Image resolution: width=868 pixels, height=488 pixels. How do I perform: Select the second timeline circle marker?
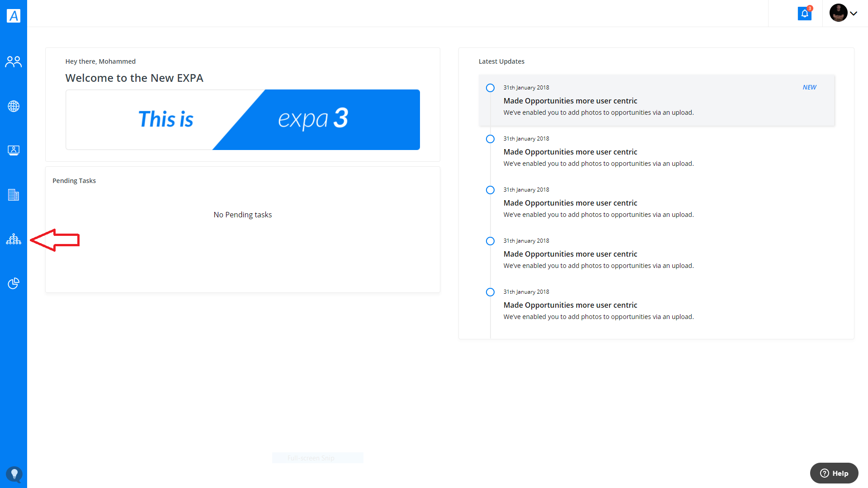[490, 139]
